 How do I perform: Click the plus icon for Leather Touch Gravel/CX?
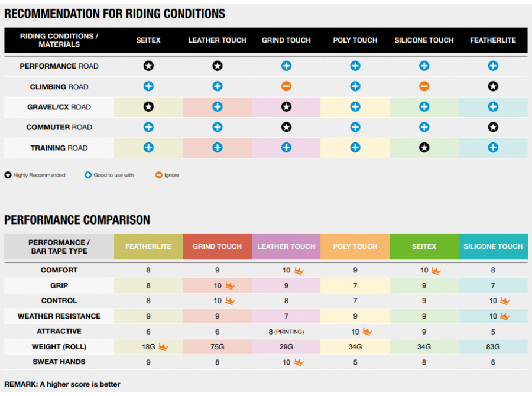point(218,107)
